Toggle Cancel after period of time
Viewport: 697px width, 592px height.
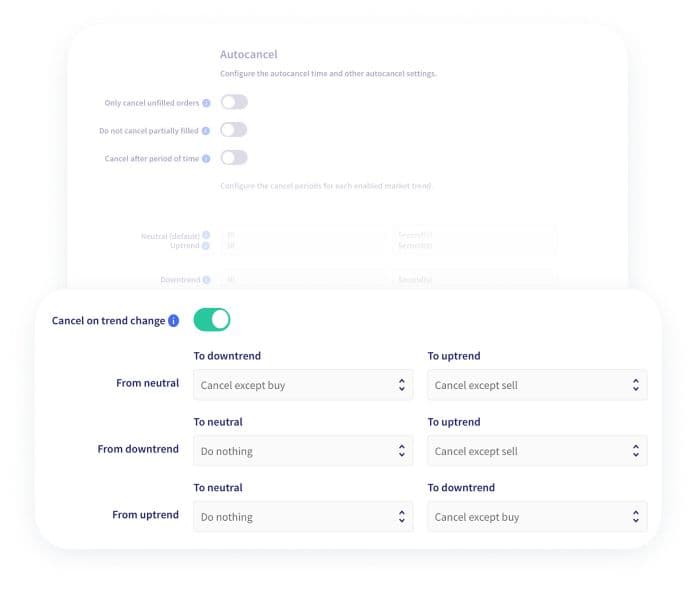[233, 158]
